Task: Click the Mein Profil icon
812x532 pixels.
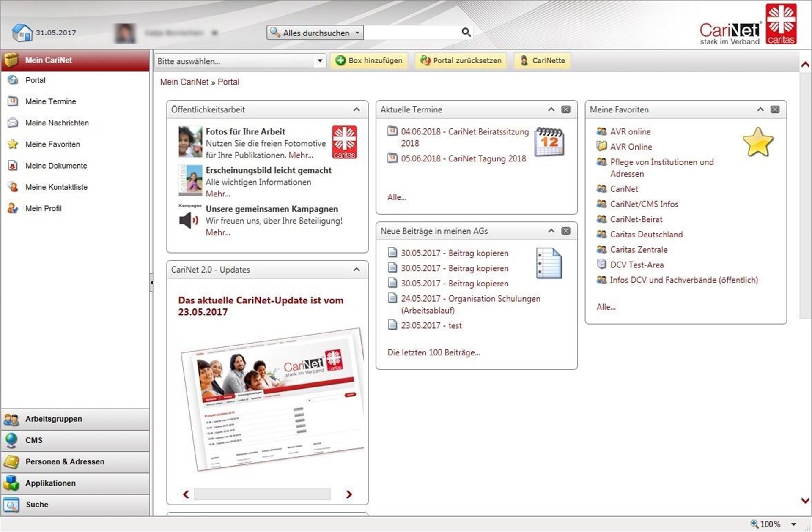Action: pos(13,208)
